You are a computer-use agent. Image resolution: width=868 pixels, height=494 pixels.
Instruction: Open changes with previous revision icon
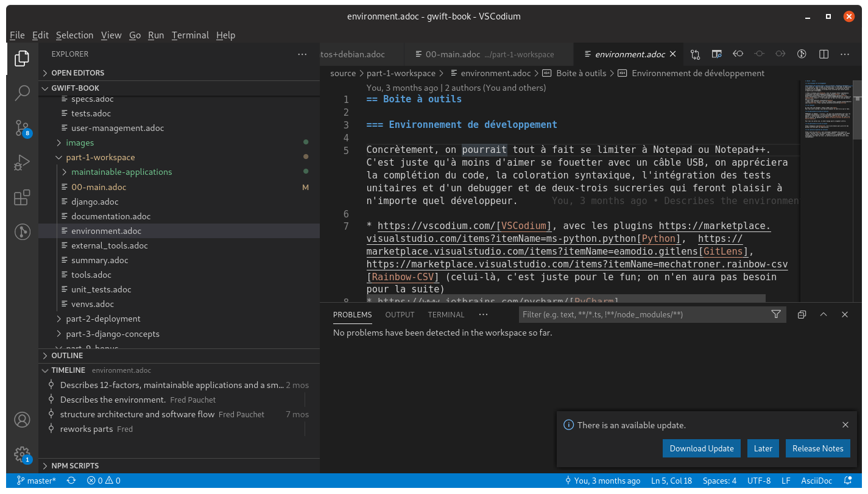tap(738, 54)
